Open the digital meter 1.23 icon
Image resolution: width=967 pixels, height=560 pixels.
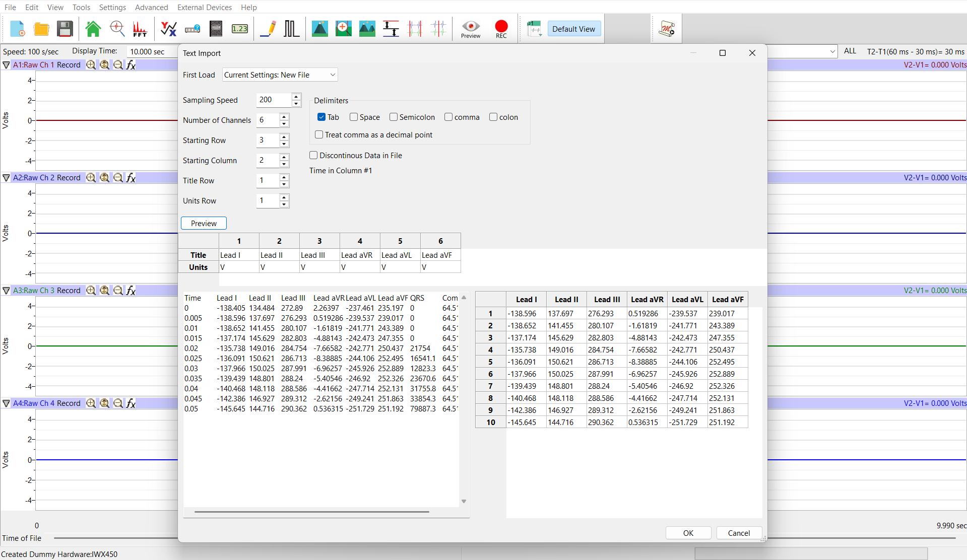click(240, 29)
